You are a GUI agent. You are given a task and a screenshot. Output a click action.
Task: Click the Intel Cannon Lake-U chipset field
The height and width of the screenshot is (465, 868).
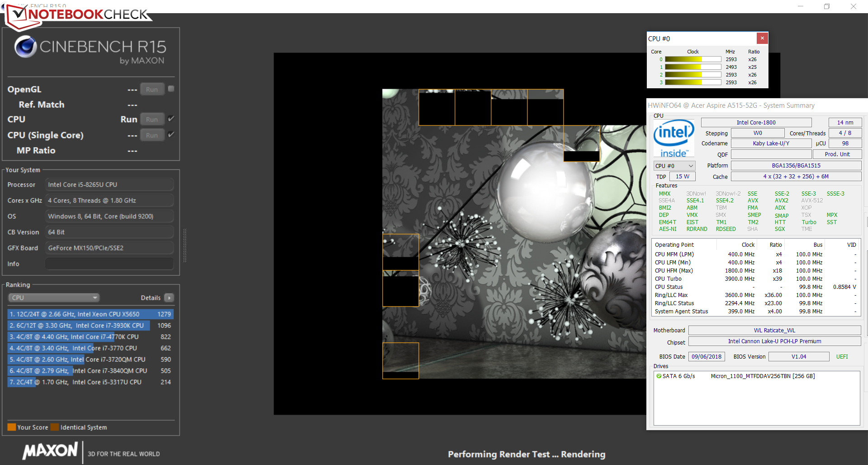(774, 341)
